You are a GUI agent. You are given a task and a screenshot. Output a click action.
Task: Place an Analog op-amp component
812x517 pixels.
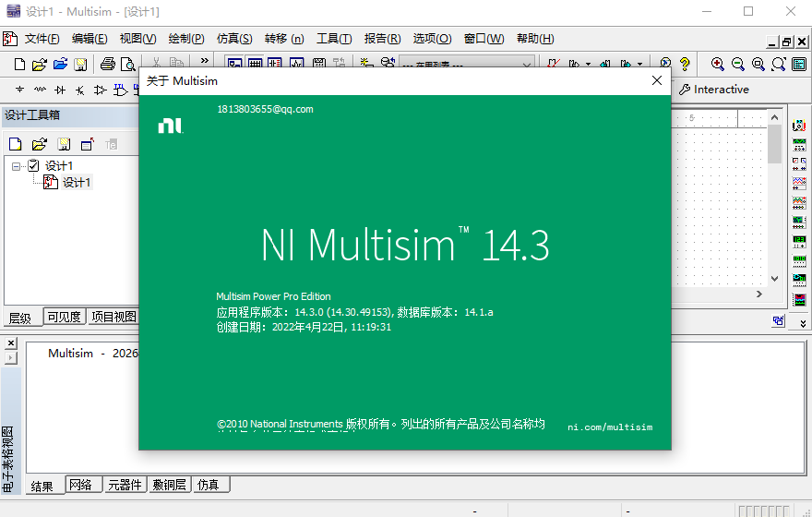(x=100, y=90)
